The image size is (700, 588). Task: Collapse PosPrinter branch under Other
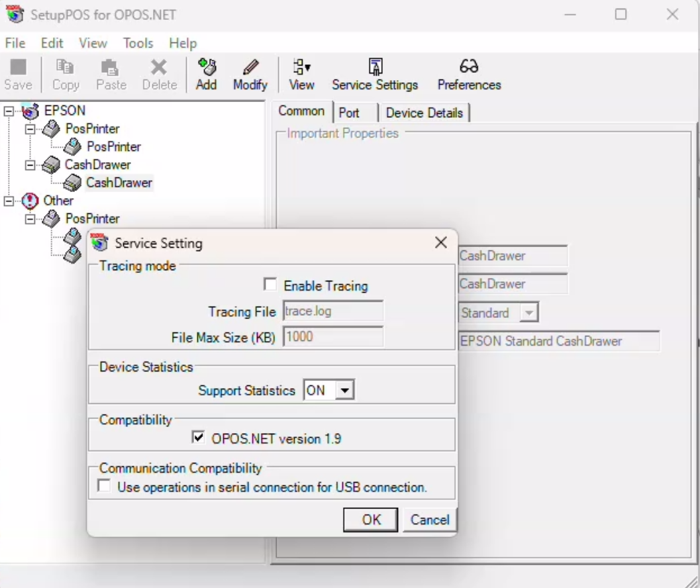pos(30,219)
